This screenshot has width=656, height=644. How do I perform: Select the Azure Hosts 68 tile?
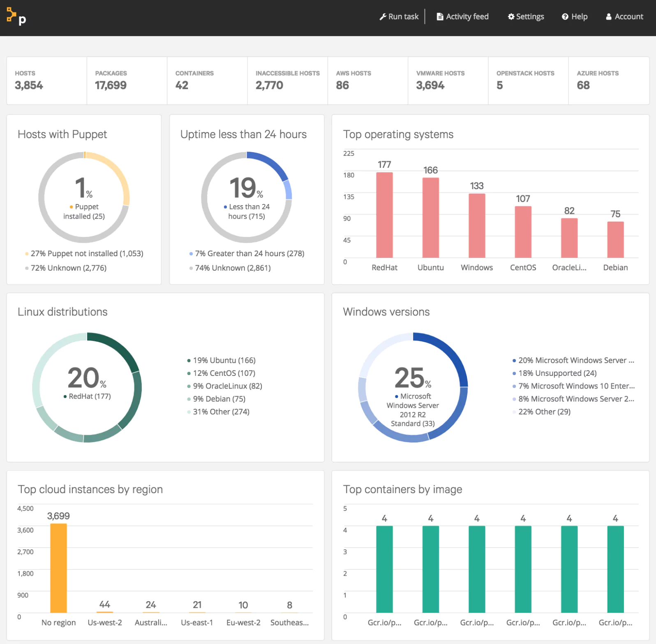tap(609, 81)
